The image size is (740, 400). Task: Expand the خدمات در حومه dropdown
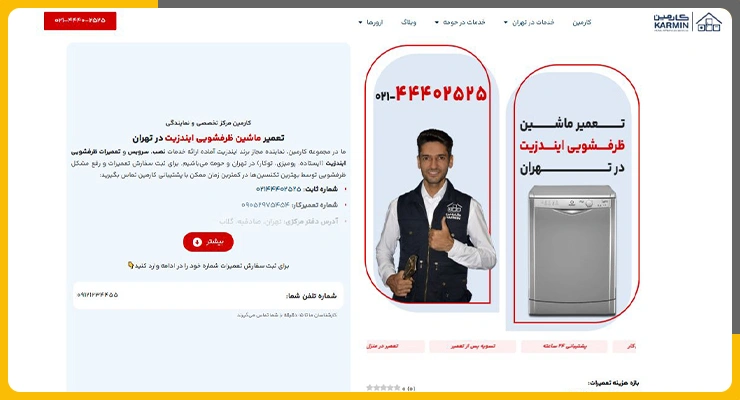[x=460, y=22]
